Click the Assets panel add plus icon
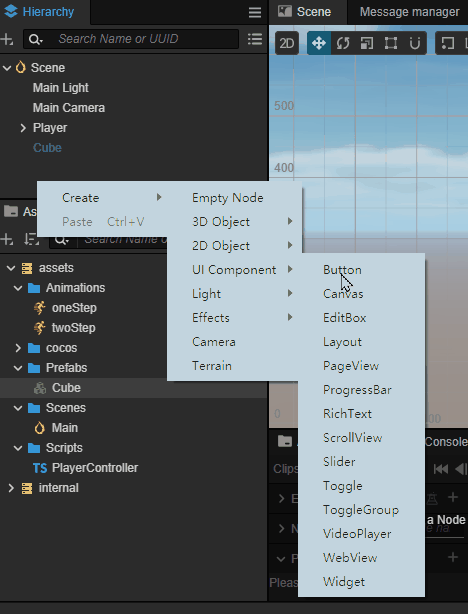 tap(7, 239)
